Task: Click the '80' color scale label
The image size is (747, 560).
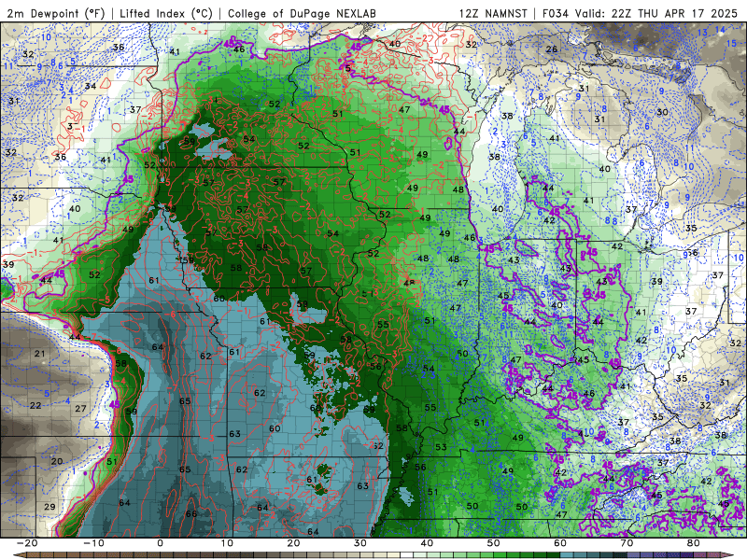Action: (694, 543)
